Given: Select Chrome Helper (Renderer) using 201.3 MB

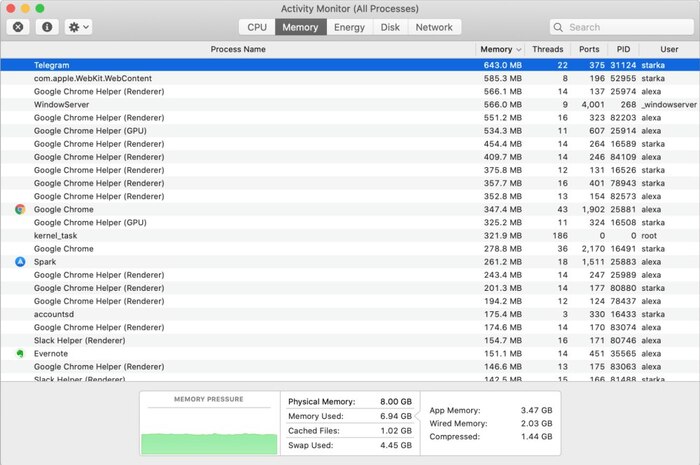Looking at the screenshot, I should pos(350,288).
